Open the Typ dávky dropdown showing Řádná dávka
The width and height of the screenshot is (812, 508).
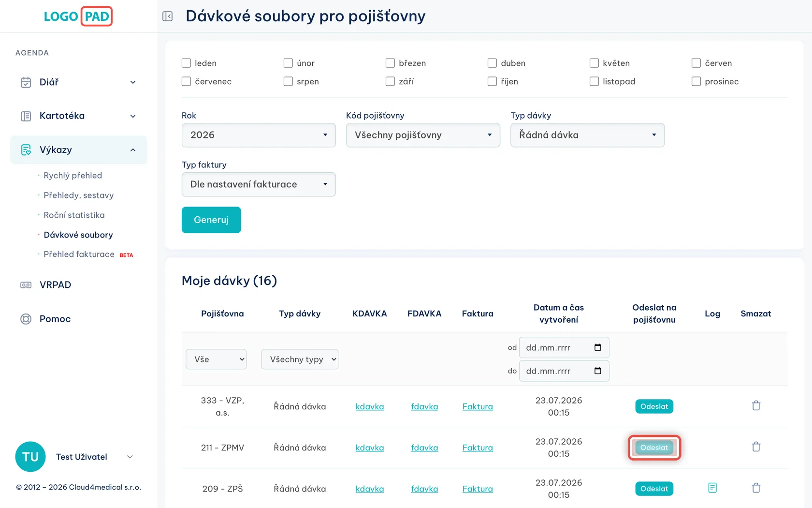click(587, 135)
